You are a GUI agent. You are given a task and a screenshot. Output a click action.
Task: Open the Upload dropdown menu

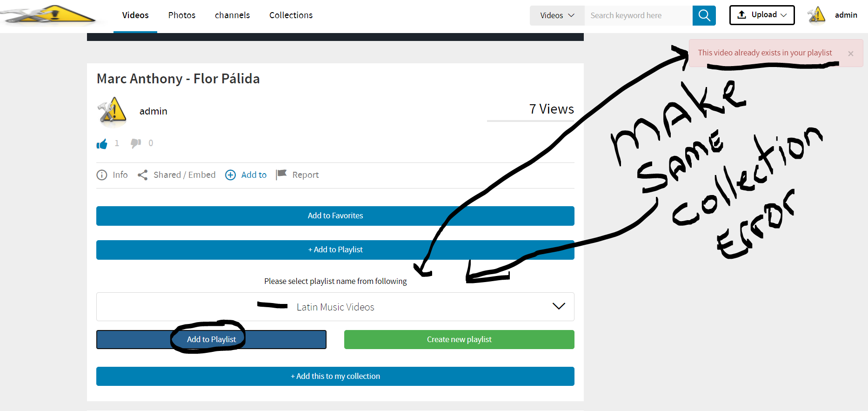(762, 15)
